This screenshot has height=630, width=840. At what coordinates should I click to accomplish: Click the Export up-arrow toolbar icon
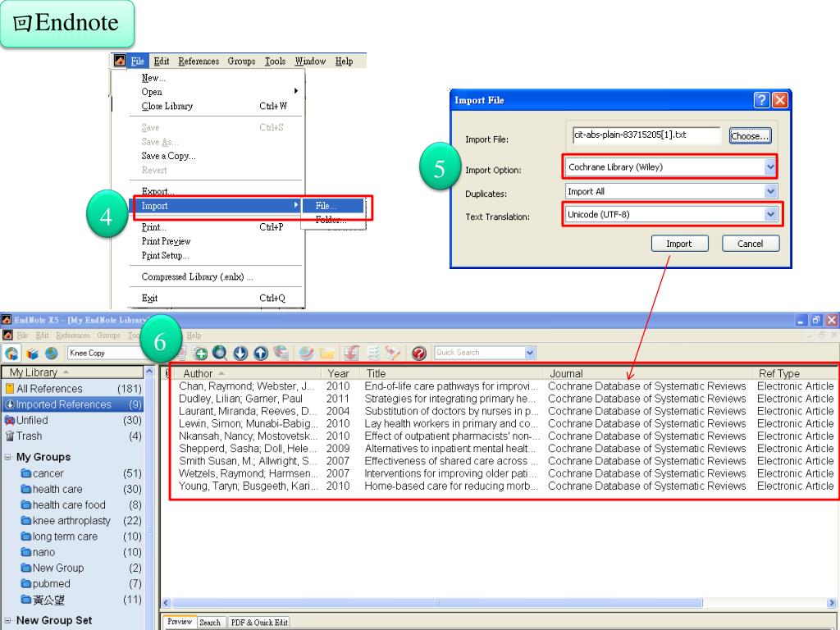tap(261, 353)
